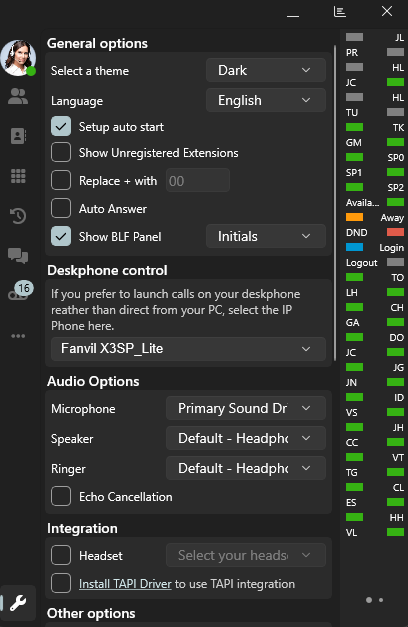
Task: Enable Show Unregistered Extensions checkbox
Action: 61,152
